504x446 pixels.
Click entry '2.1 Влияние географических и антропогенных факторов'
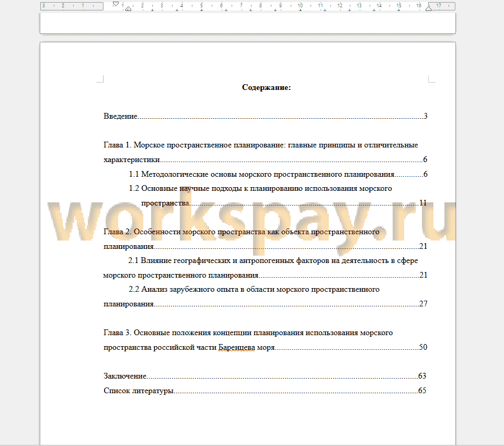(x=273, y=260)
